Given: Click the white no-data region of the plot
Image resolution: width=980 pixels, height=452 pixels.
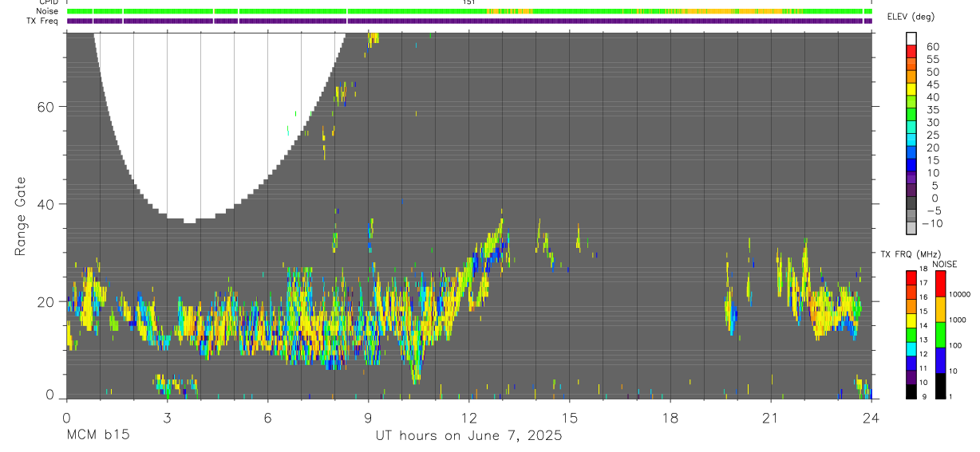Looking at the screenshot, I should pos(215,120).
